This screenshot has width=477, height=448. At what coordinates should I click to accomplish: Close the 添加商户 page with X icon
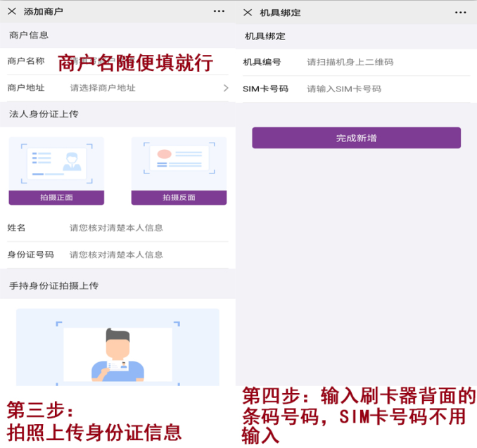(x=12, y=11)
